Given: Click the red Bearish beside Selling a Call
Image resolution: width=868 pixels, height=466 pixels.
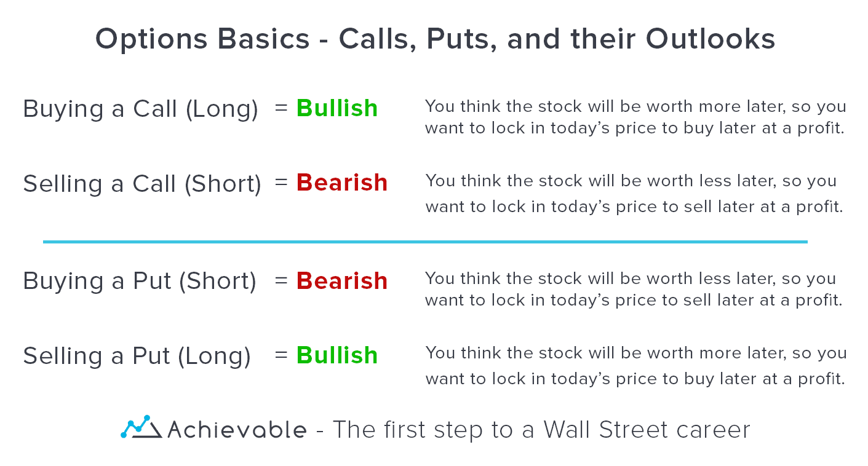Looking at the screenshot, I should pos(342,183).
